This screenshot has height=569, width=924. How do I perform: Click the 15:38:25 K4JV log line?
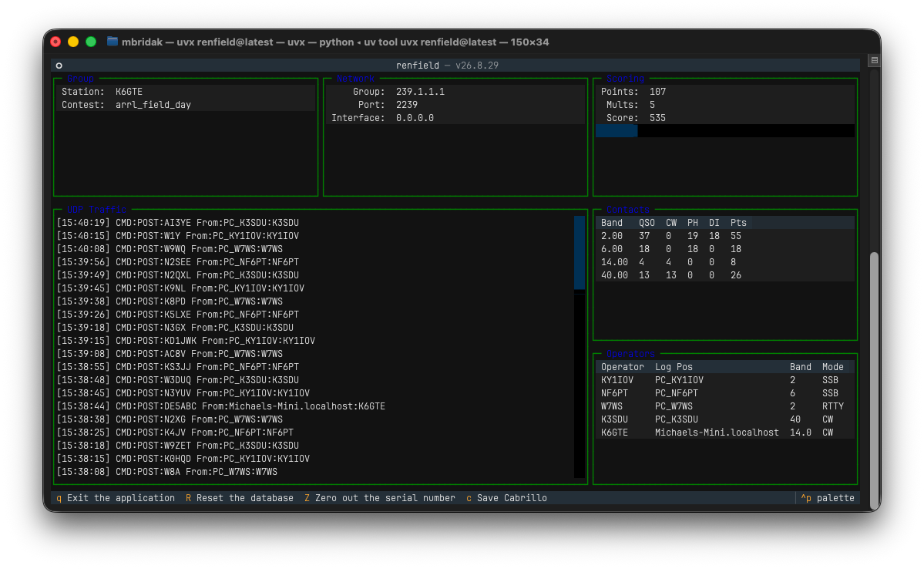[175, 433]
